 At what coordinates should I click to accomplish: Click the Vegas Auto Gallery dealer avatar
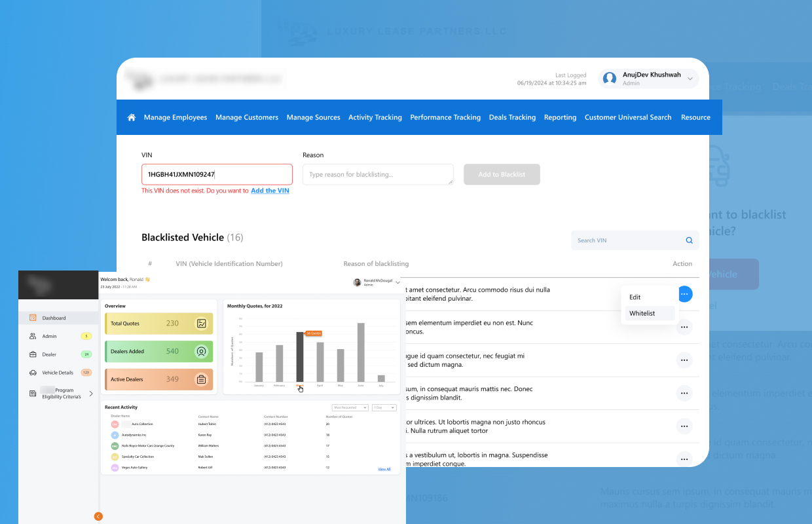pyautogui.click(x=115, y=468)
